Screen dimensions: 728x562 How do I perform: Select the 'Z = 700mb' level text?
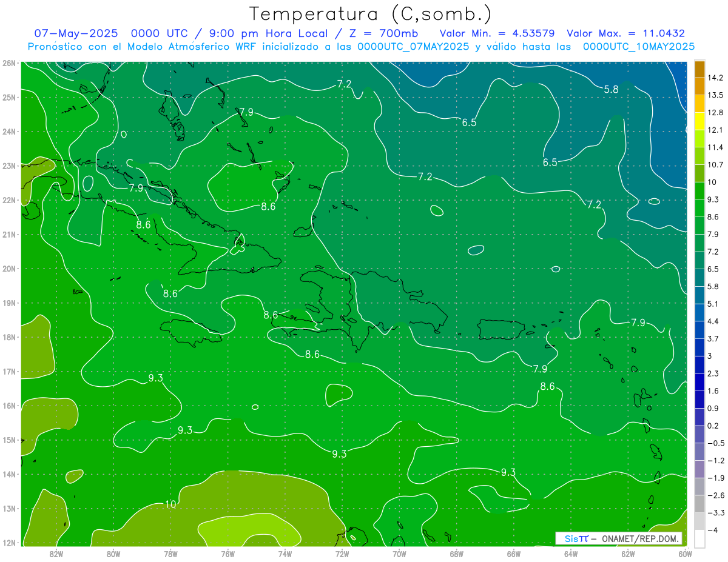point(384,33)
